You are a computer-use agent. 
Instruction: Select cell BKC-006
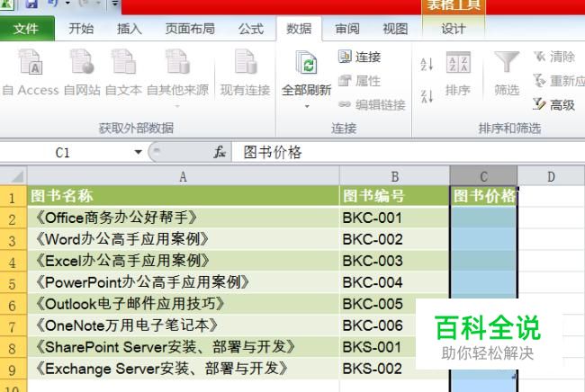[378, 325]
